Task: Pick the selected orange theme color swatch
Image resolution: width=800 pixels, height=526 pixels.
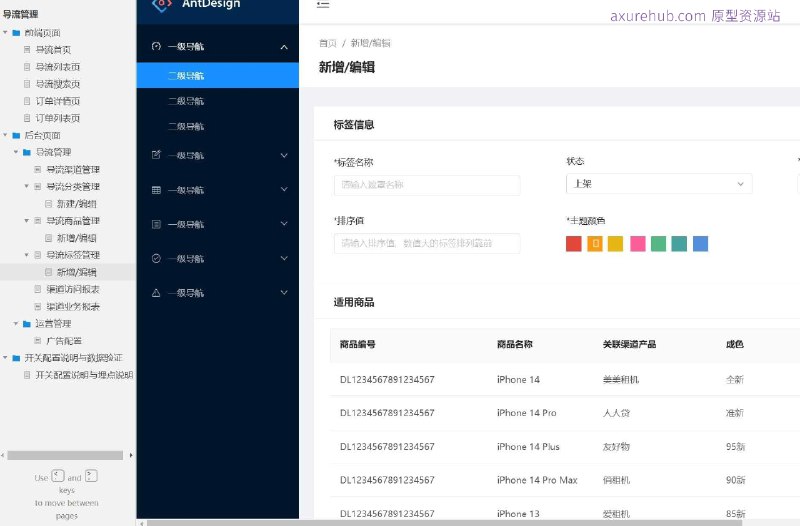Action: coord(595,243)
